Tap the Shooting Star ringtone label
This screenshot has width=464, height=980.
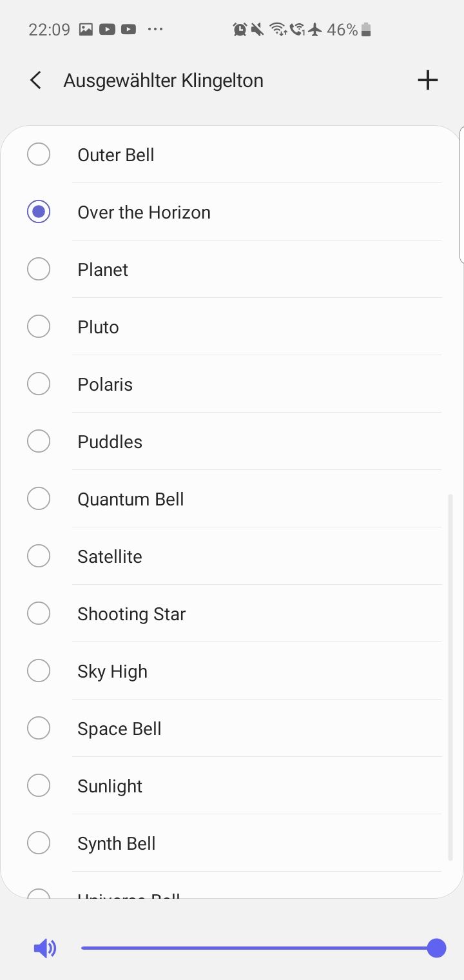131,614
